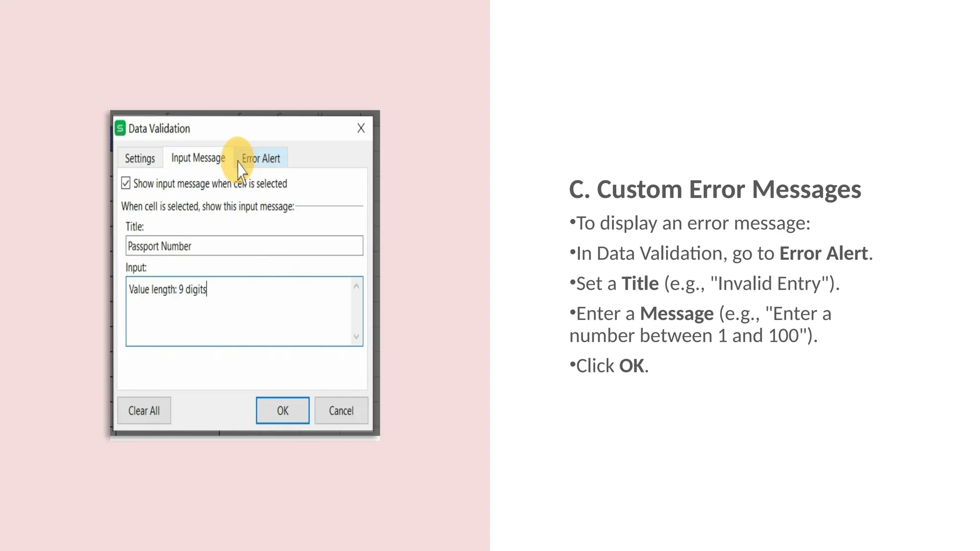Click the input box scroll up arrow
The width and height of the screenshot is (980, 551).
pyautogui.click(x=356, y=286)
